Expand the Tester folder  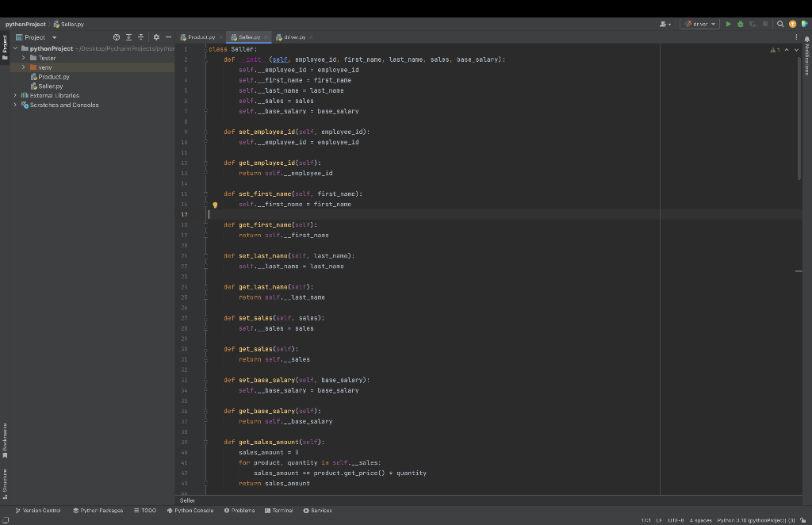tap(23, 56)
